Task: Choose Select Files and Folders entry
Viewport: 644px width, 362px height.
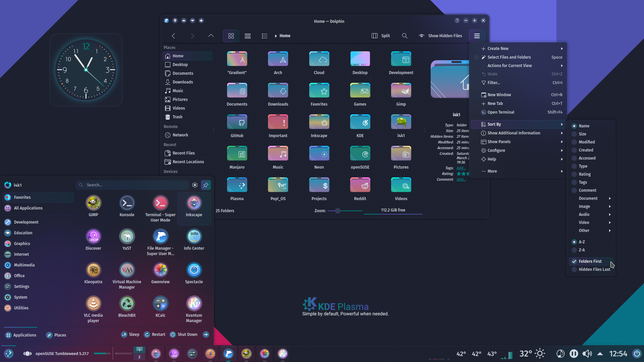Action: [x=518, y=57]
